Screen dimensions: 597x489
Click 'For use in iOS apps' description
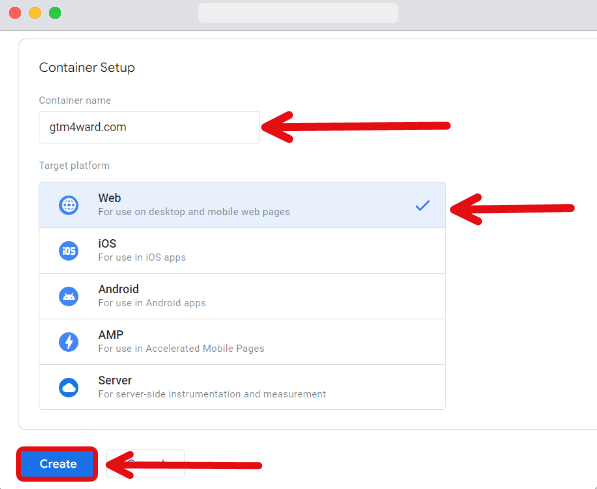142,257
